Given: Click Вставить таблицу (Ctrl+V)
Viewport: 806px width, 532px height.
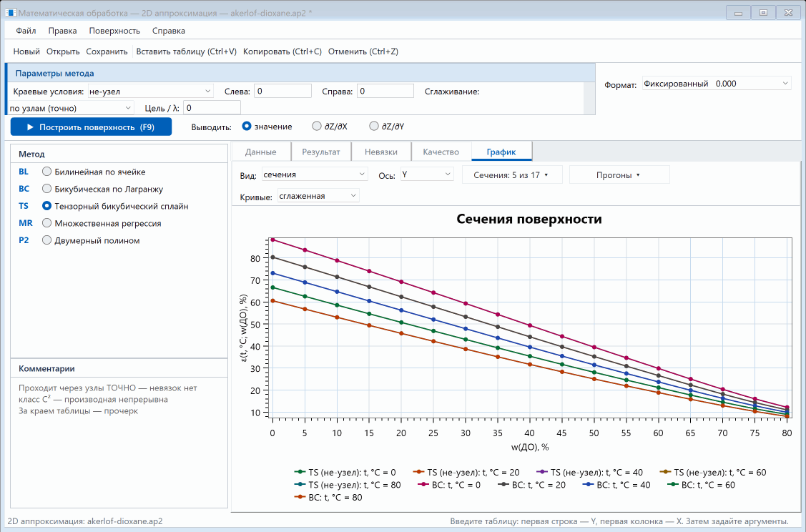Looking at the screenshot, I should 187,51.
